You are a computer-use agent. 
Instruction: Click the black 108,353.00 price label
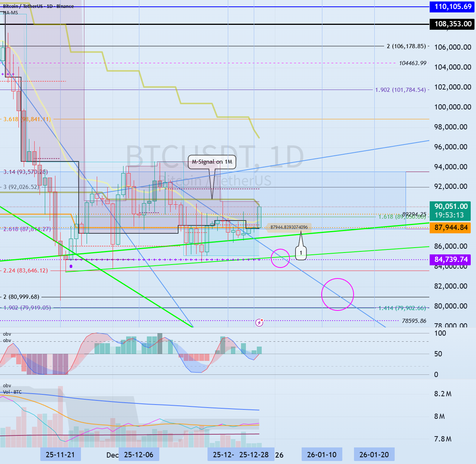[453, 24]
